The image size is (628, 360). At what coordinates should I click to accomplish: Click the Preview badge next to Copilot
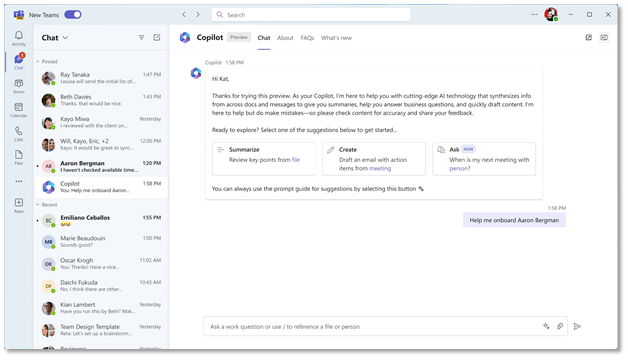[239, 37]
